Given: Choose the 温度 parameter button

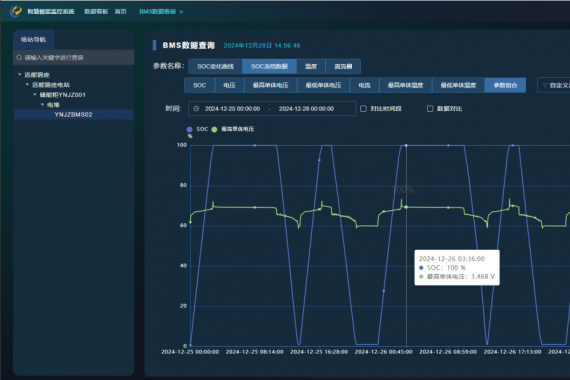Looking at the screenshot, I should [x=311, y=66].
